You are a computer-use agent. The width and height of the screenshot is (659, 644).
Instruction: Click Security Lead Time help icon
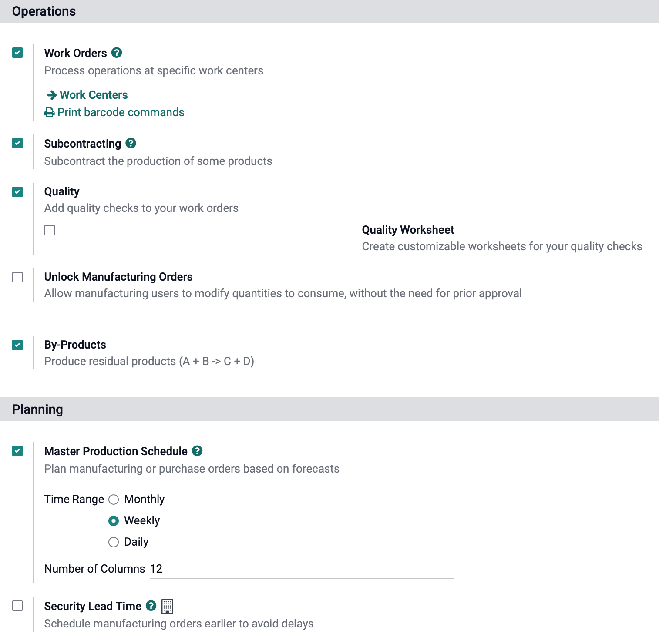pos(151,606)
